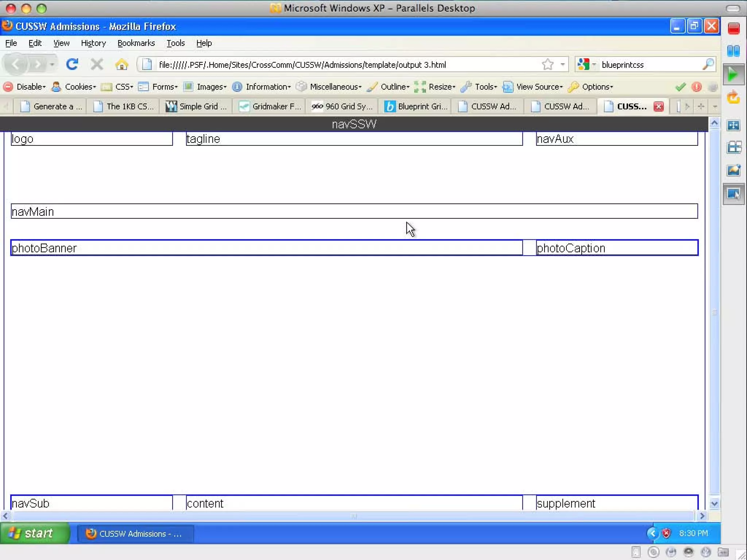The height and width of the screenshot is (560, 747).
Task: Click CUSSW Admissions taskbar button
Action: [x=135, y=534]
